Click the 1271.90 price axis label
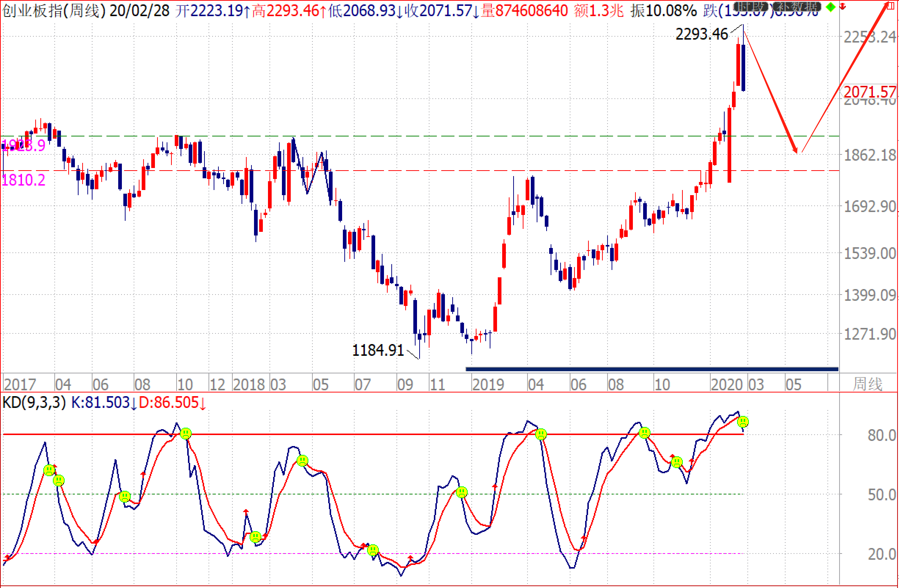899x588 pixels. [870, 335]
